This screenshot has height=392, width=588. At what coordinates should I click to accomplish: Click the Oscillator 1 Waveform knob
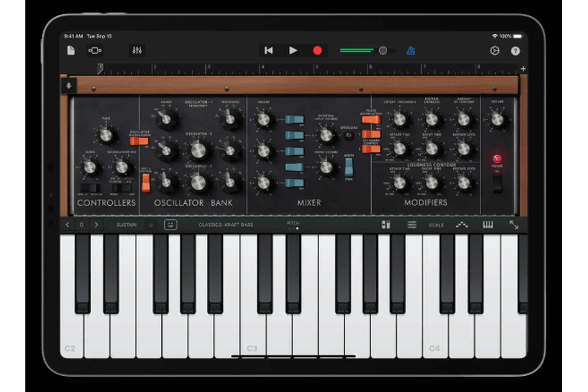pyautogui.click(x=230, y=119)
